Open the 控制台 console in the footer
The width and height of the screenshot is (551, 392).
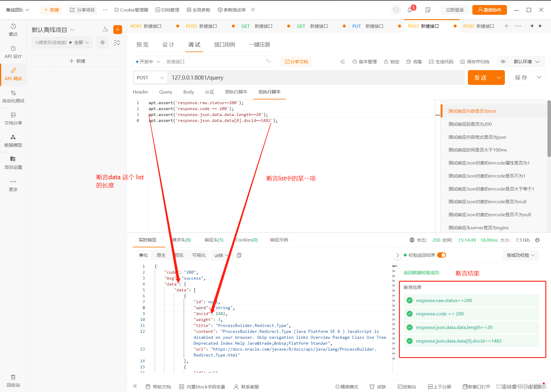coord(407,387)
